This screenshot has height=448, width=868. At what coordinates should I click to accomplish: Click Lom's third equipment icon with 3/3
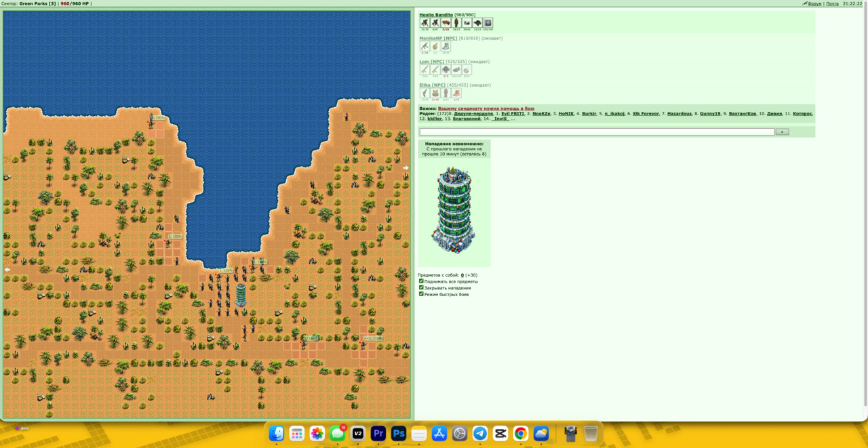[446, 70]
